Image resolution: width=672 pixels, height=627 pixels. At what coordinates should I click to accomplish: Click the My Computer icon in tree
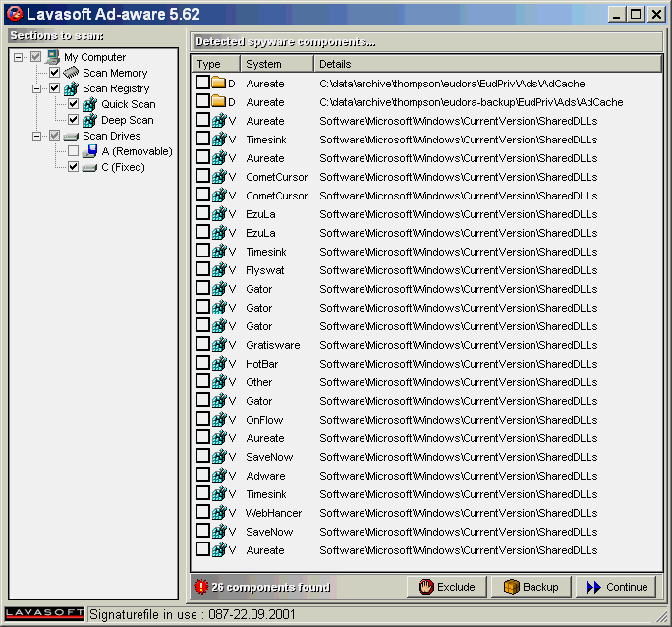point(53,57)
